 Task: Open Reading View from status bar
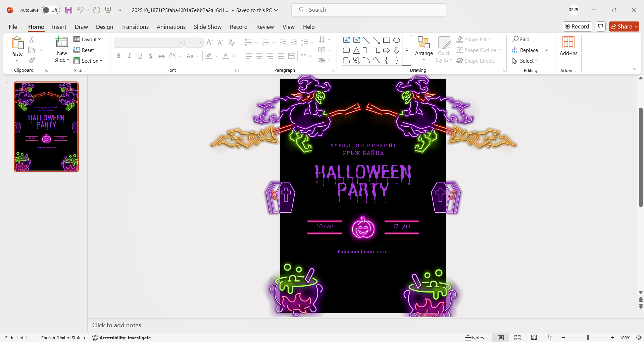(534, 338)
